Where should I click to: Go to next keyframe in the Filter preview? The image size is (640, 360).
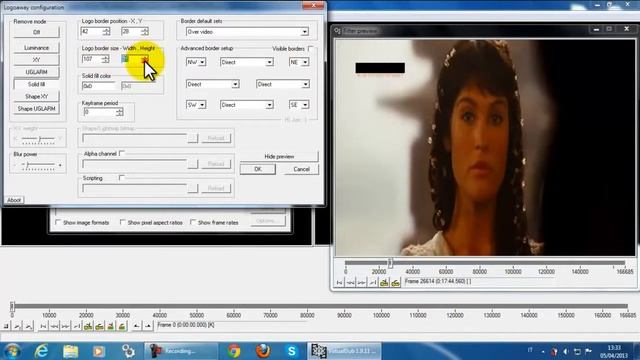(x=396, y=282)
